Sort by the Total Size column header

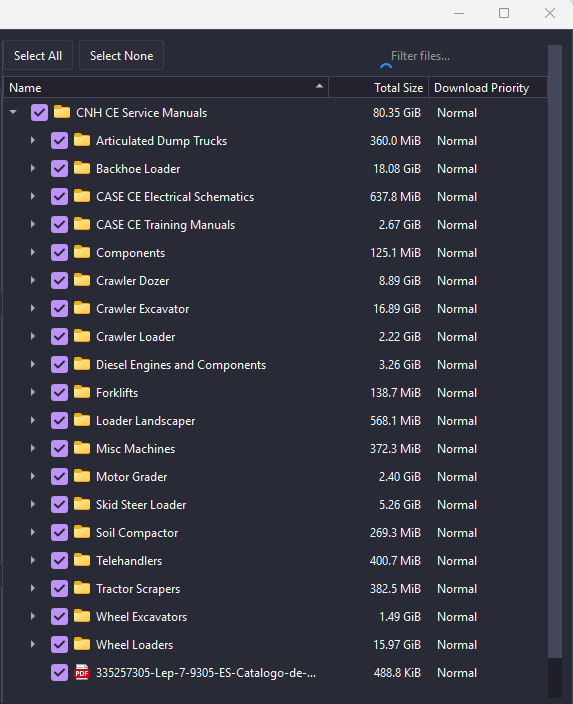pos(379,88)
